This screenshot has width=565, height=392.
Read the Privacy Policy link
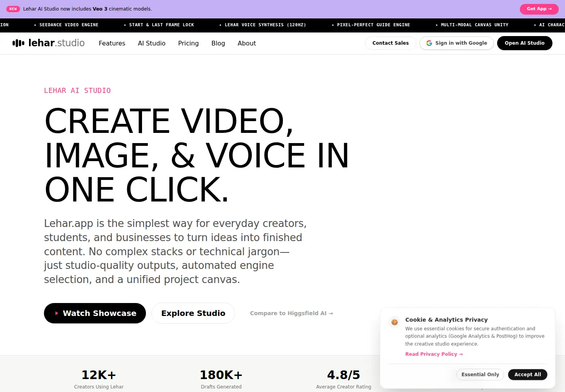point(434,354)
